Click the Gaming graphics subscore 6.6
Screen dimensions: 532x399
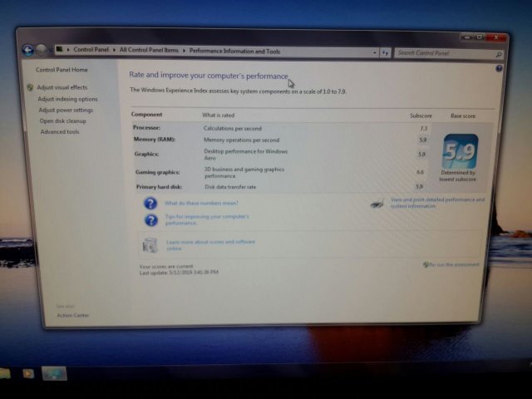click(x=421, y=172)
